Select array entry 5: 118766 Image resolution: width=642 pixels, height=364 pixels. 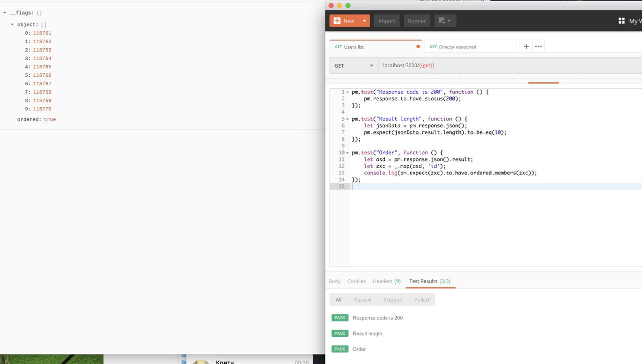[38, 75]
